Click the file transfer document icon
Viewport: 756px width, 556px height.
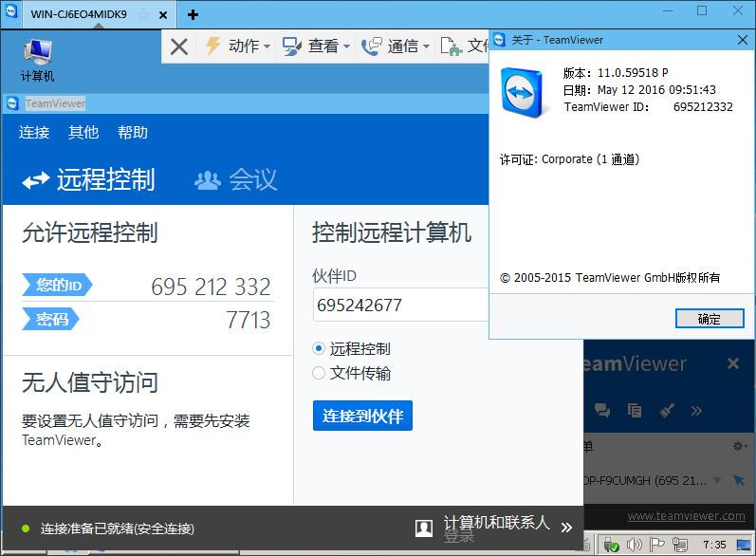tap(451, 46)
